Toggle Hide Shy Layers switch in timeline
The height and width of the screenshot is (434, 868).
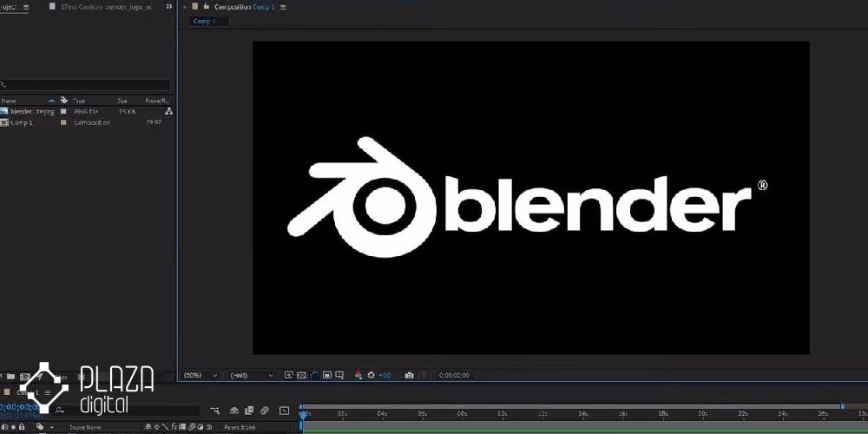234,411
